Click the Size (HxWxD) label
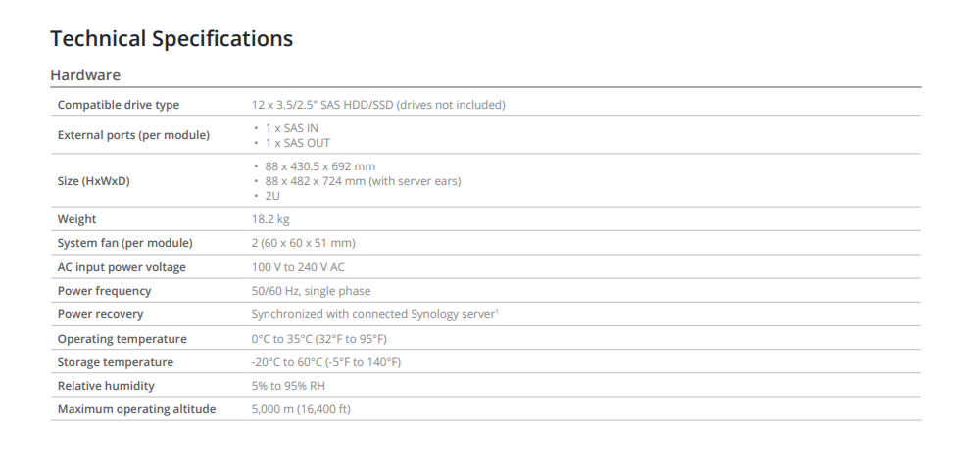Screen dimensions: 980x471 [94, 181]
